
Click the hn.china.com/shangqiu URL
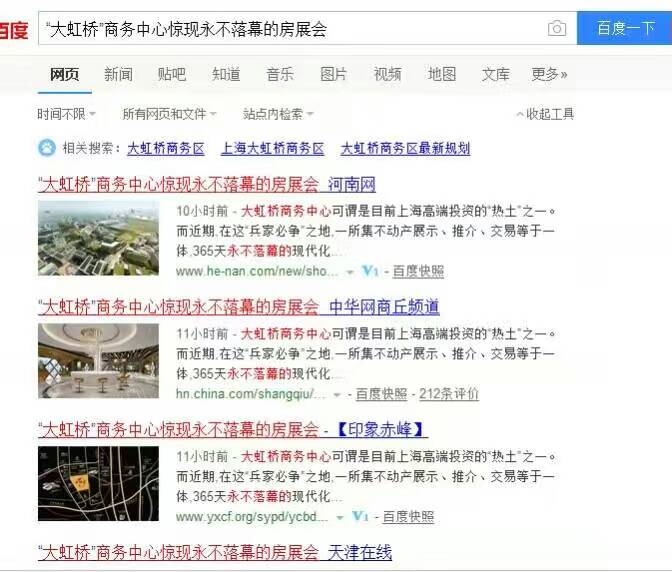point(251,394)
